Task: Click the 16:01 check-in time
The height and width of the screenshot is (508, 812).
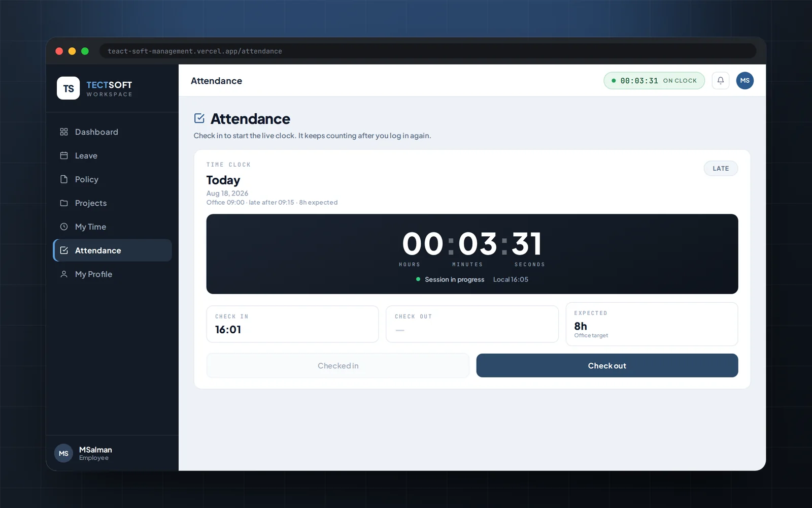Action: 228,330
